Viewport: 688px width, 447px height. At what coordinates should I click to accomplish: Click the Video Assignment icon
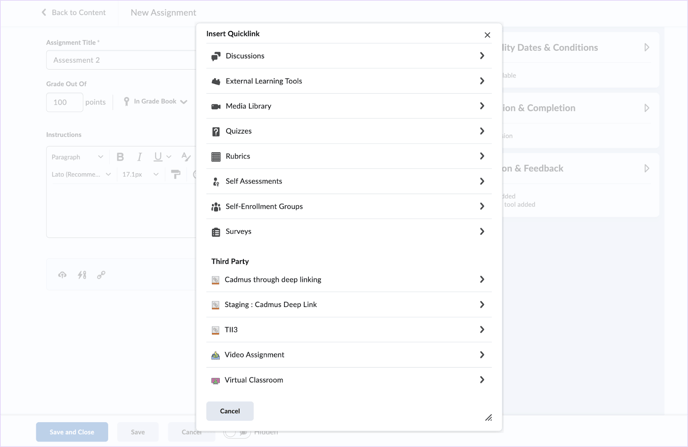tap(215, 355)
